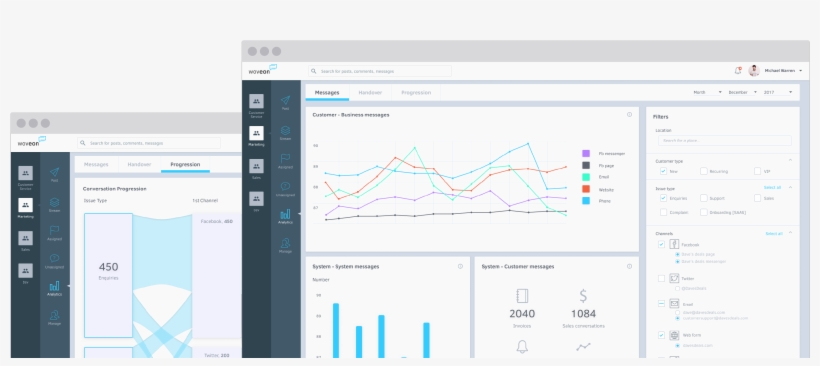Select the Dave's deals page radio button
This screenshot has height=366, width=820.
coord(678,254)
